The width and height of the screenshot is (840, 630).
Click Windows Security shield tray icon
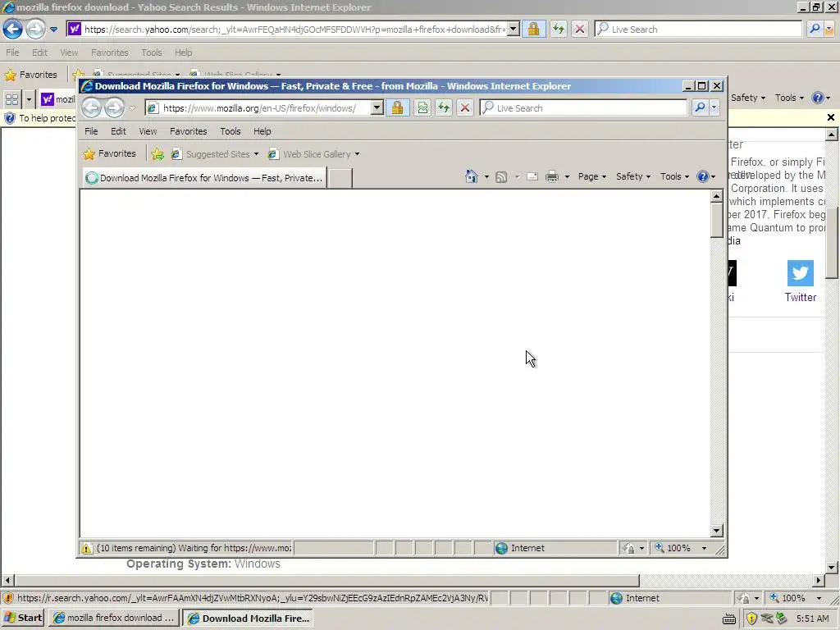pos(751,619)
